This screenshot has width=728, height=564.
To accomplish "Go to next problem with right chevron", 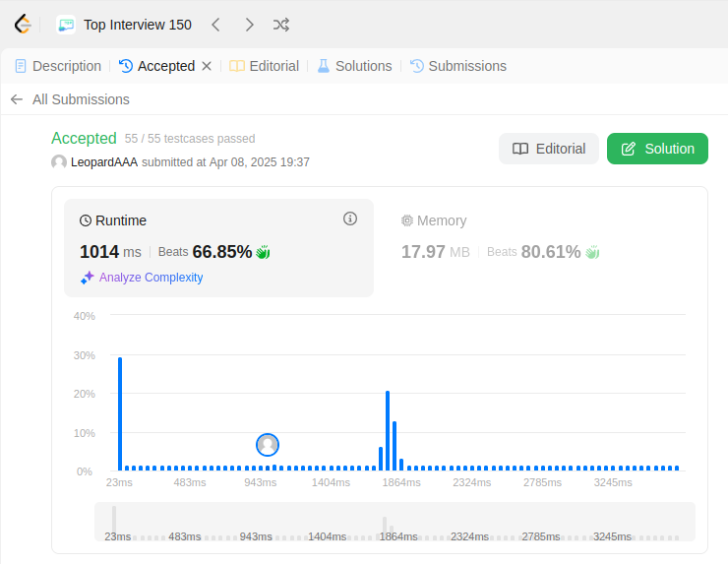I will tap(249, 25).
